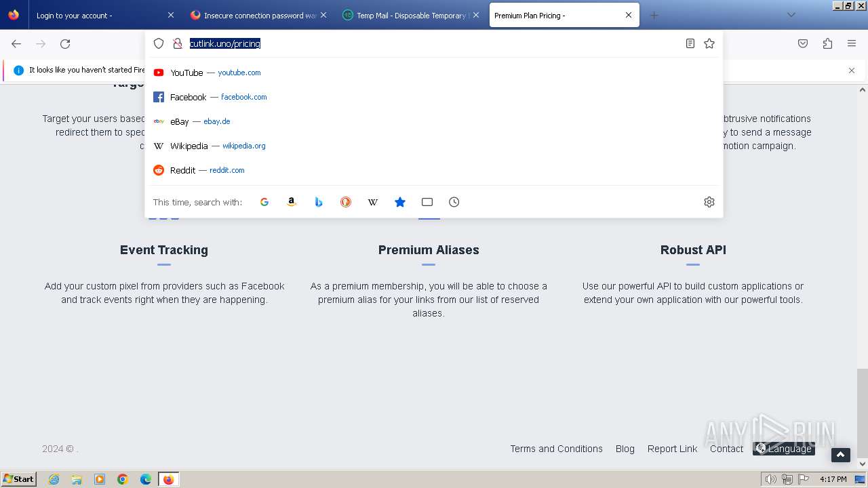Click the Firefox View icon in tab bar
The height and width of the screenshot is (488, 868).
[14, 15]
